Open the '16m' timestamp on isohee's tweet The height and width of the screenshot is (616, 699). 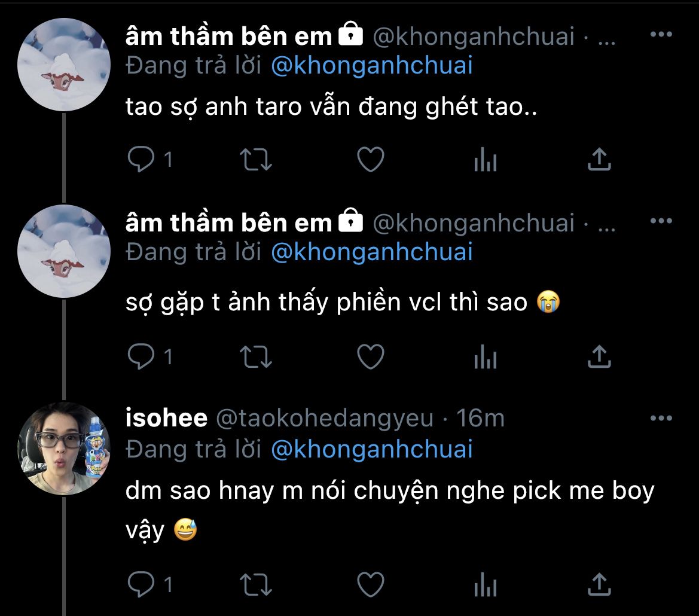480,419
